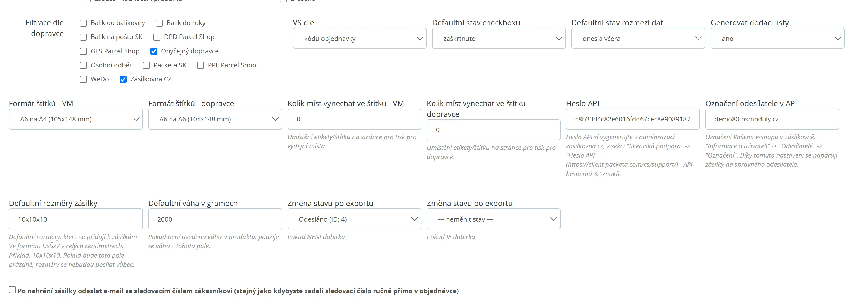Open the Formát štítků - VM dropdown
This screenshot has width=868, height=297.
pos(75,119)
